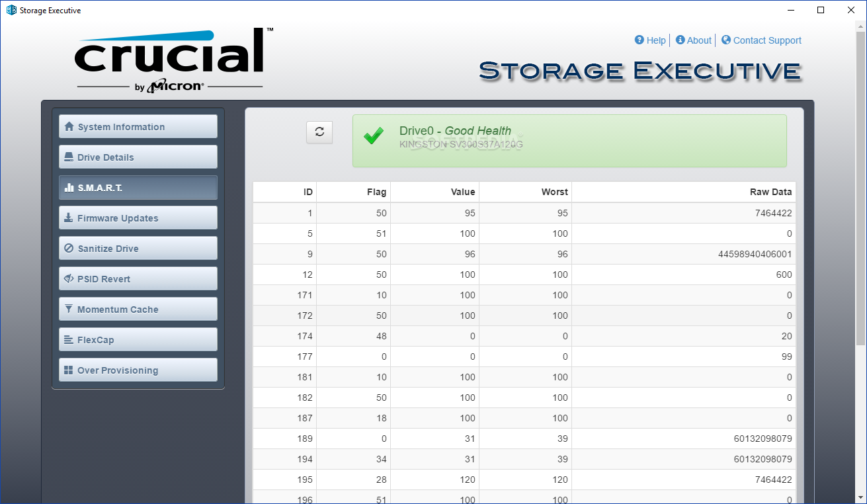Click the scrollbar up arrow
Image resolution: width=867 pixels, height=504 pixels.
point(860,26)
